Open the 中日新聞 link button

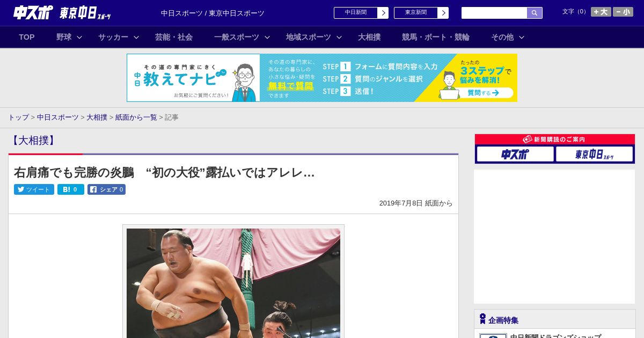[356, 13]
